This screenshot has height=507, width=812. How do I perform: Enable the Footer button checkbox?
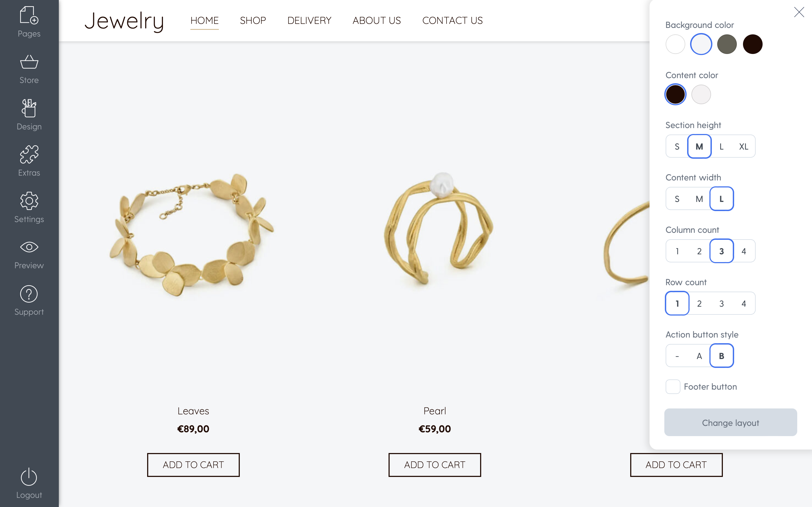tap(673, 387)
